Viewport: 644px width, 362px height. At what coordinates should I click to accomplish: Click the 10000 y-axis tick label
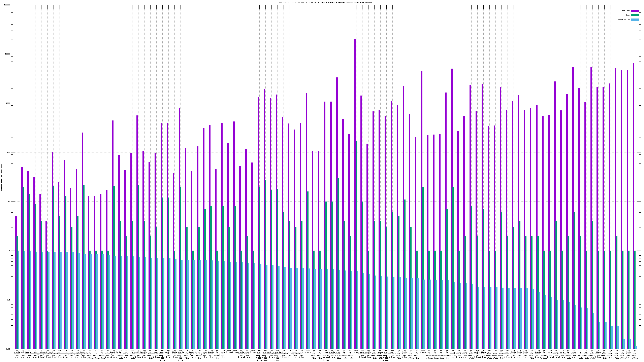pos(7,54)
